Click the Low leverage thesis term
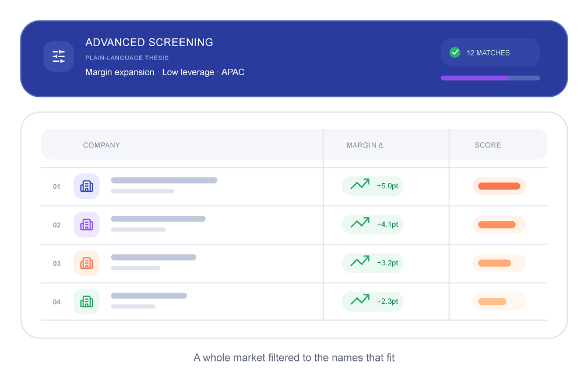 (x=188, y=72)
